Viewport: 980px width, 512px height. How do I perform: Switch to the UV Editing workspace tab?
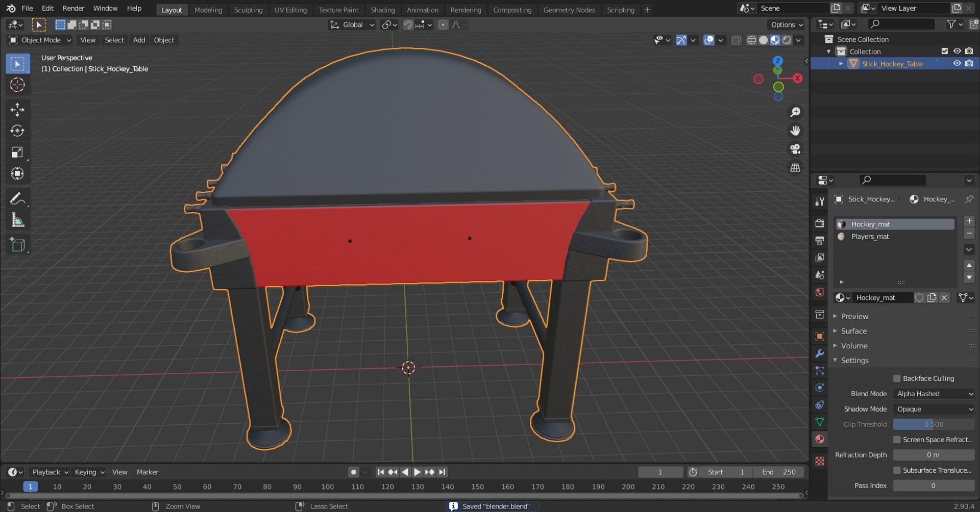point(290,10)
